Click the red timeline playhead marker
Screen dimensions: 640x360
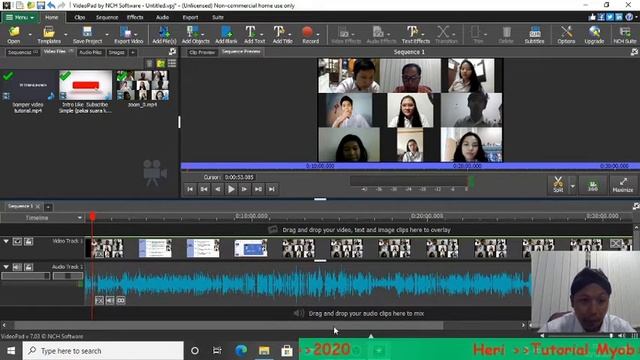point(93,216)
